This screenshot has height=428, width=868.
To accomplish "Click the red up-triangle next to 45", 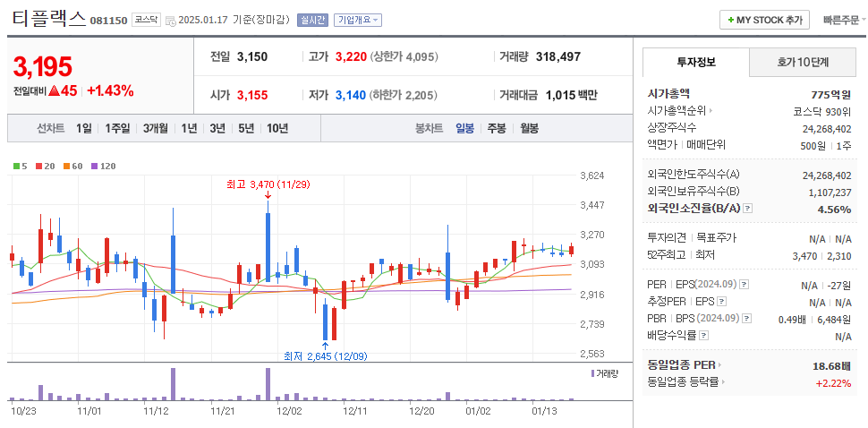I will [x=54, y=90].
